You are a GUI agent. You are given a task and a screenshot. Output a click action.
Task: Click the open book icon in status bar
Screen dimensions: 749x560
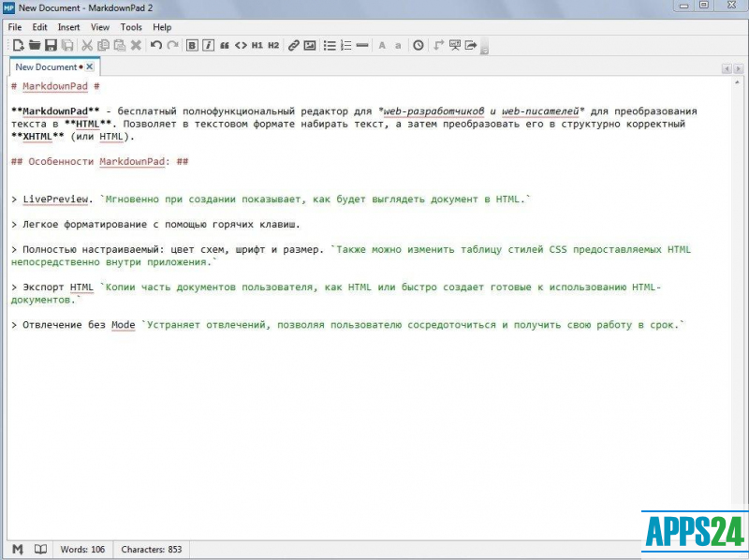[40, 550]
